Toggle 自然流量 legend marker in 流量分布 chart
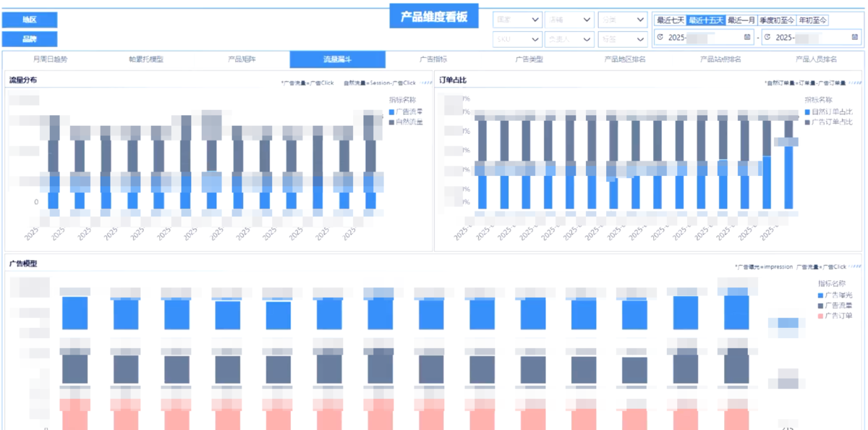 (x=391, y=122)
